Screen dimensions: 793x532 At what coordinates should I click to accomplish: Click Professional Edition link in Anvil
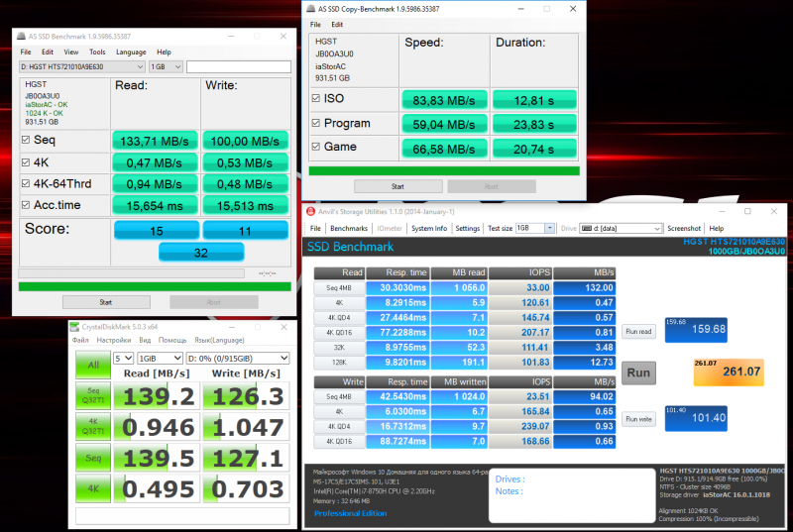click(x=351, y=513)
